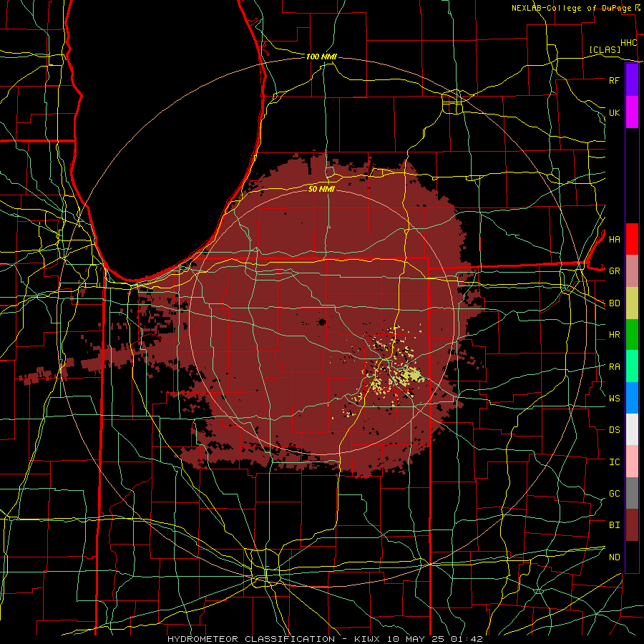644x644 pixels.
Task: Click the 'HYDROMETEOR CLASSIFICATION' title text
Action: 251,639
